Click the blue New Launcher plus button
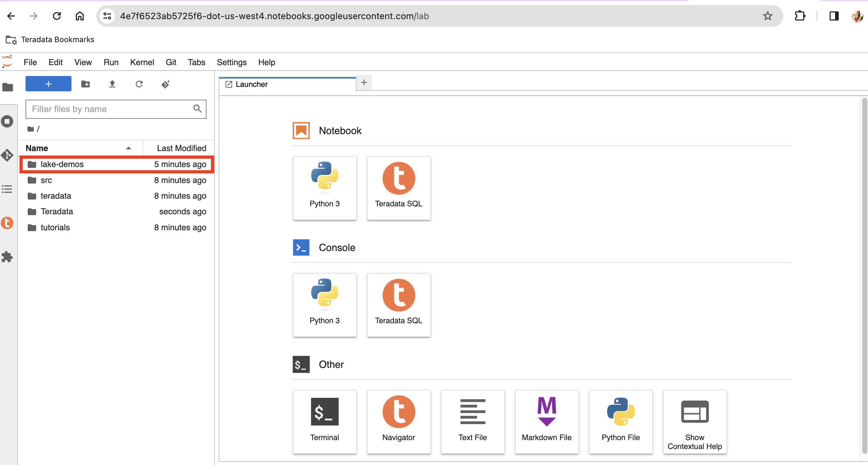 click(48, 84)
